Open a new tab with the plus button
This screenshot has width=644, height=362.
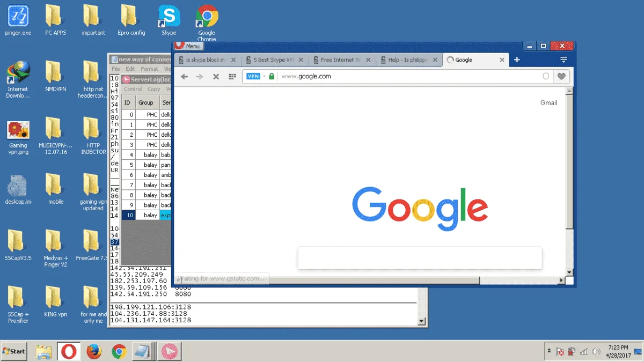click(x=517, y=60)
